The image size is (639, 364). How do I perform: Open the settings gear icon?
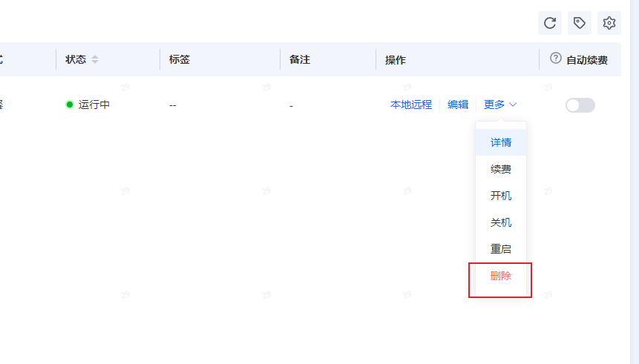[609, 23]
